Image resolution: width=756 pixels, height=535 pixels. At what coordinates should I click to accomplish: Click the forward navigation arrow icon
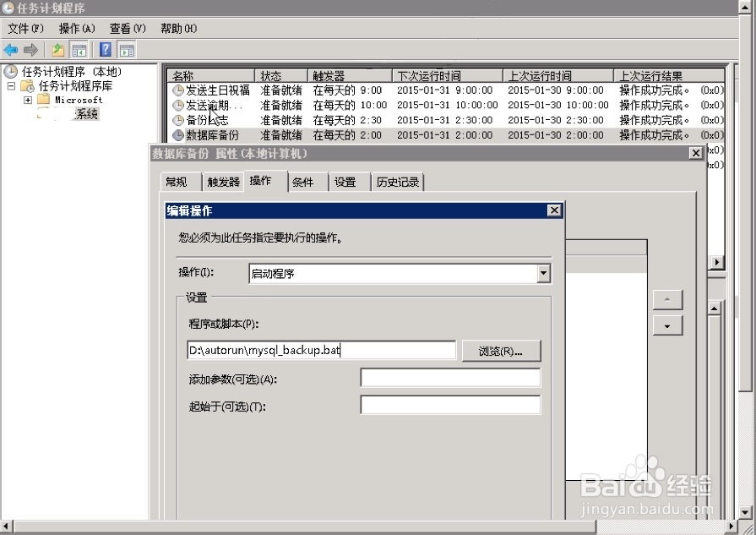[30, 49]
